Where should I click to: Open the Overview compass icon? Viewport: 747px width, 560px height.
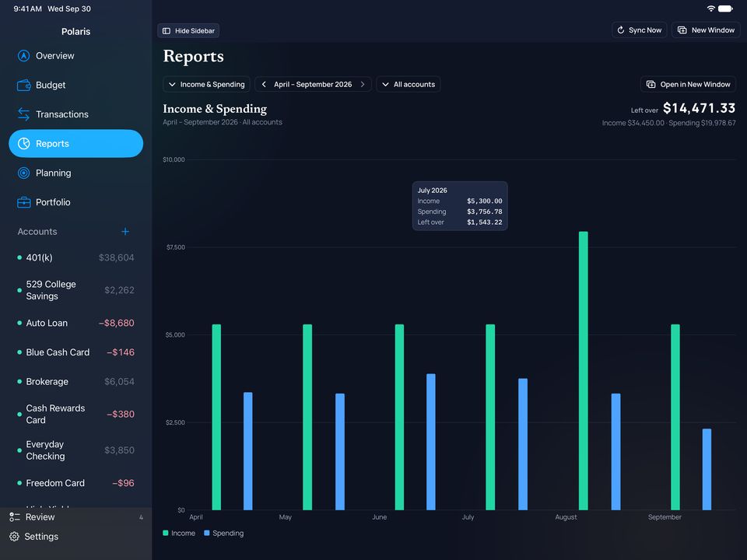(24, 56)
